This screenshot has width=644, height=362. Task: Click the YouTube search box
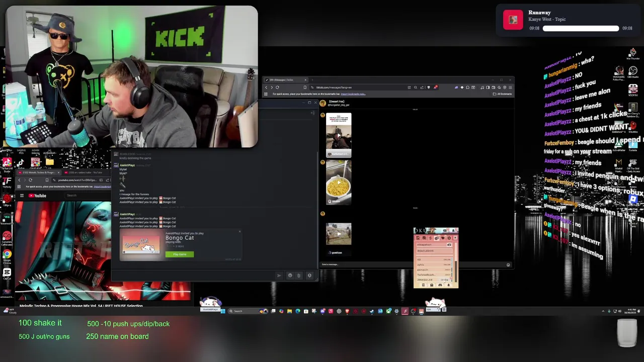[x=88, y=196]
